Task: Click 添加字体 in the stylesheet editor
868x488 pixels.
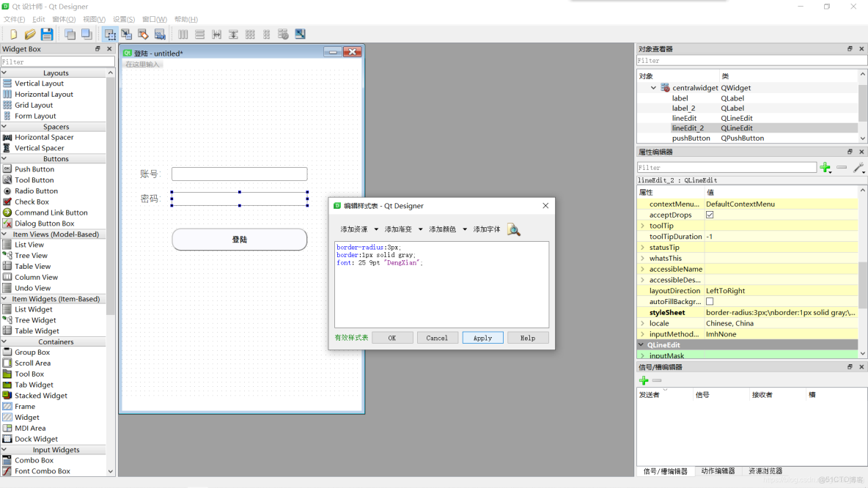Action: (487, 229)
